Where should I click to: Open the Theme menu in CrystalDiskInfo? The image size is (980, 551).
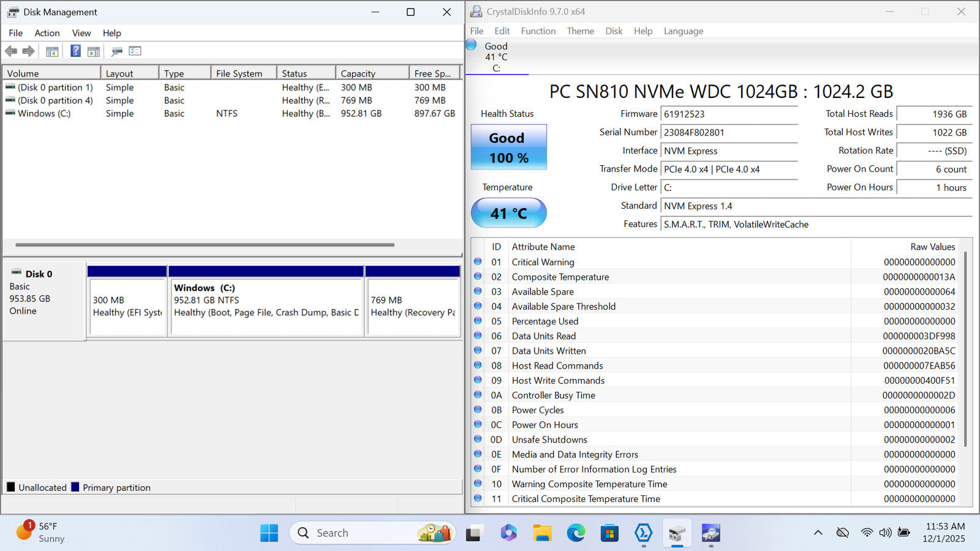[580, 31]
